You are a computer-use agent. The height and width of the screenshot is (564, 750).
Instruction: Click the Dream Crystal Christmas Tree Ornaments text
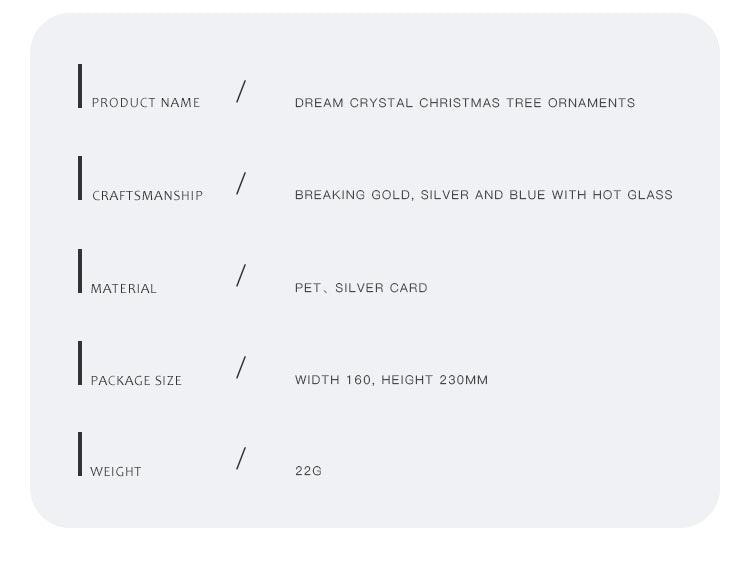(x=464, y=103)
